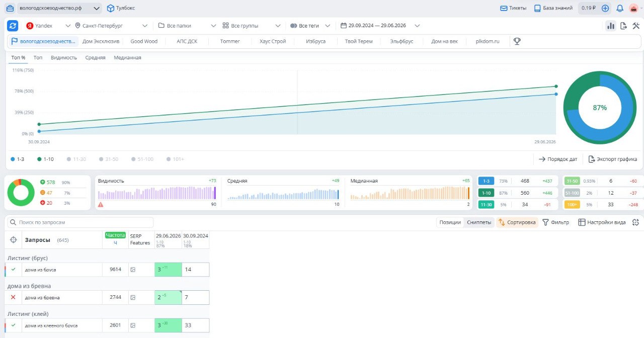
Task: Toggle the 1-3 series in chart legend
Action: (x=18, y=159)
